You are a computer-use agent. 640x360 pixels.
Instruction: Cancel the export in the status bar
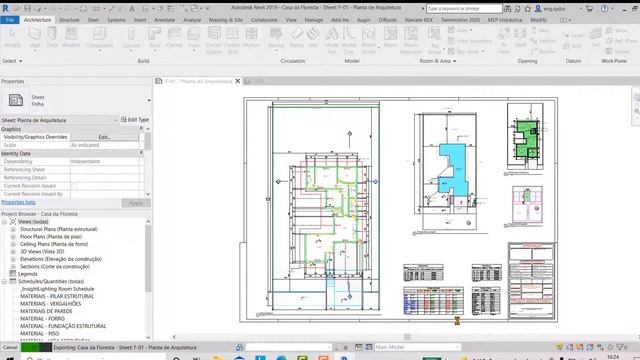point(10,347)
